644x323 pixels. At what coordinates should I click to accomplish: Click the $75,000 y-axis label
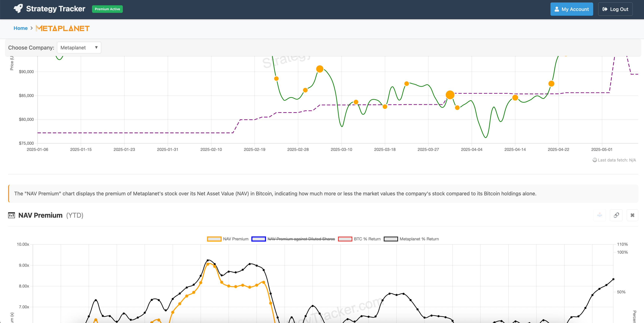pos(26,143)
